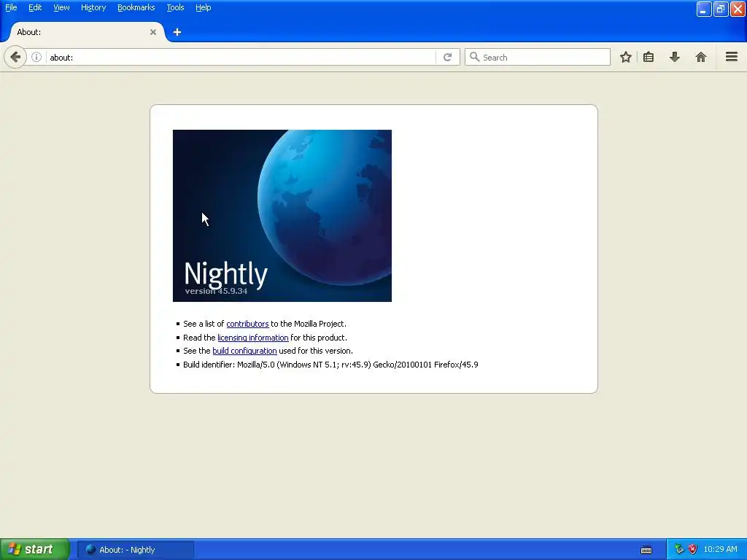Open the downloads arrow panel
747x560 pixels.
pos(675,57)
